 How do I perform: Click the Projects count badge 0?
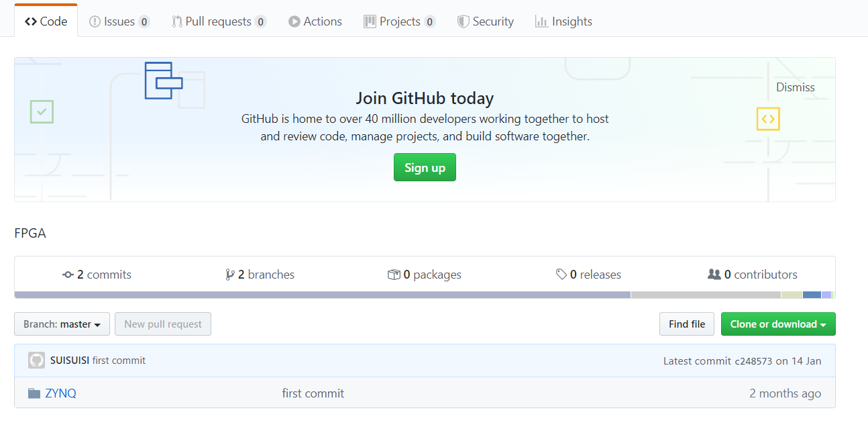click(x=429, y=21)
